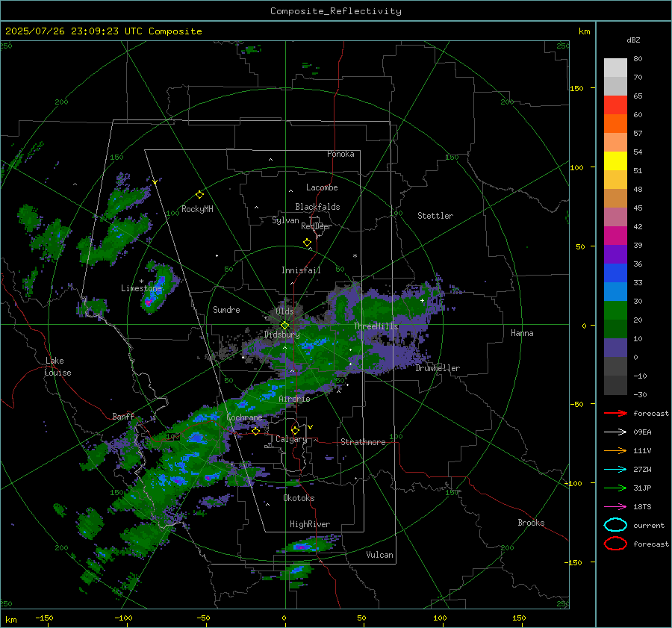
Task: Click the Didsbury label
Action: point(282,335)
